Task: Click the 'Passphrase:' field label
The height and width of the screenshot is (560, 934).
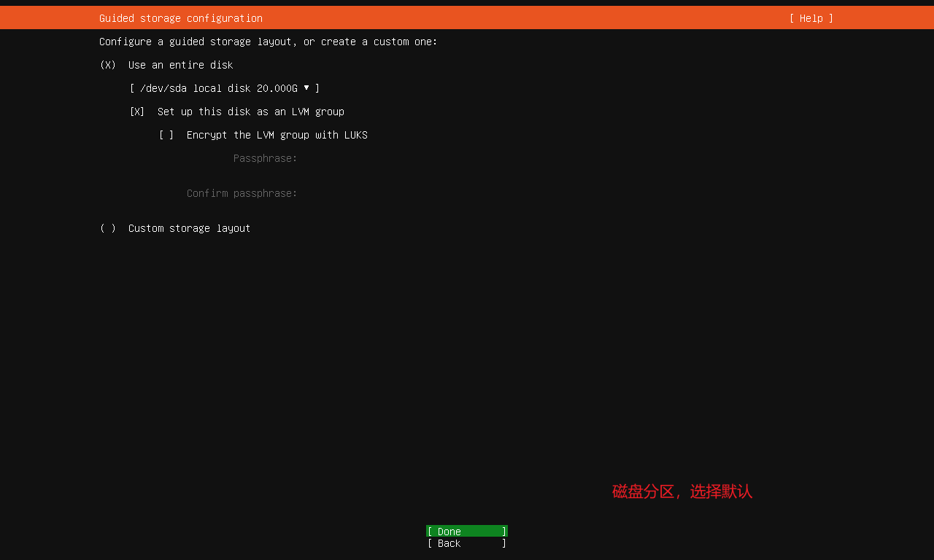Action: click(x=265, y=158)
